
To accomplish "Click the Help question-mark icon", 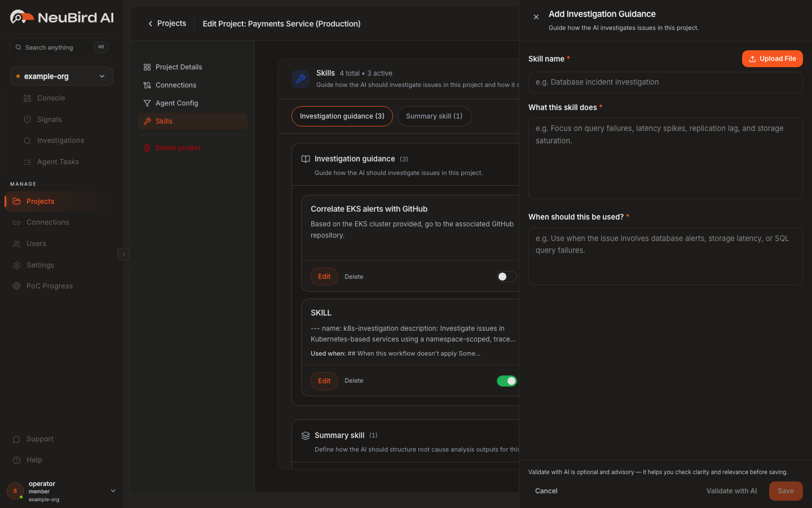I will click(x=16, y=460).
